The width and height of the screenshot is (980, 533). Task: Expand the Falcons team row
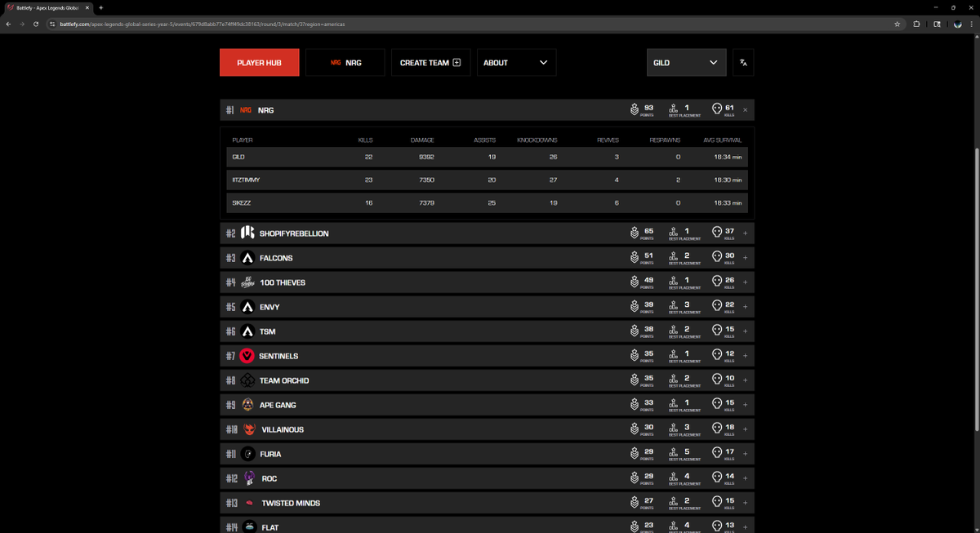click(x=745, y=259)
